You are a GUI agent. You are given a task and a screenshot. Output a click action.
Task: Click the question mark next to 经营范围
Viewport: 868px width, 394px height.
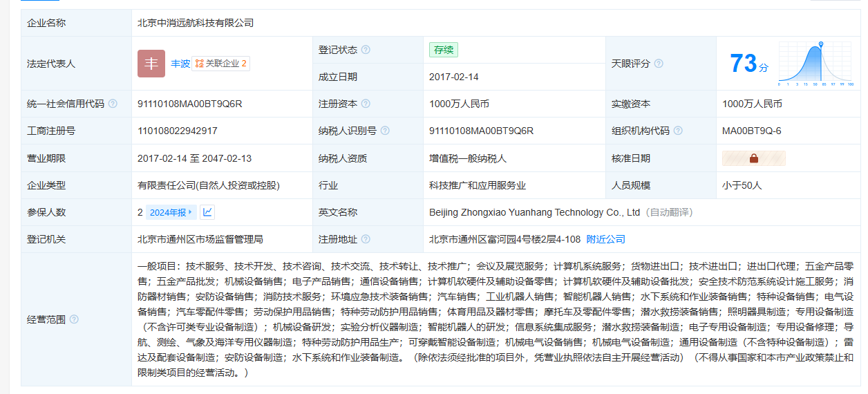click(74, 319)
